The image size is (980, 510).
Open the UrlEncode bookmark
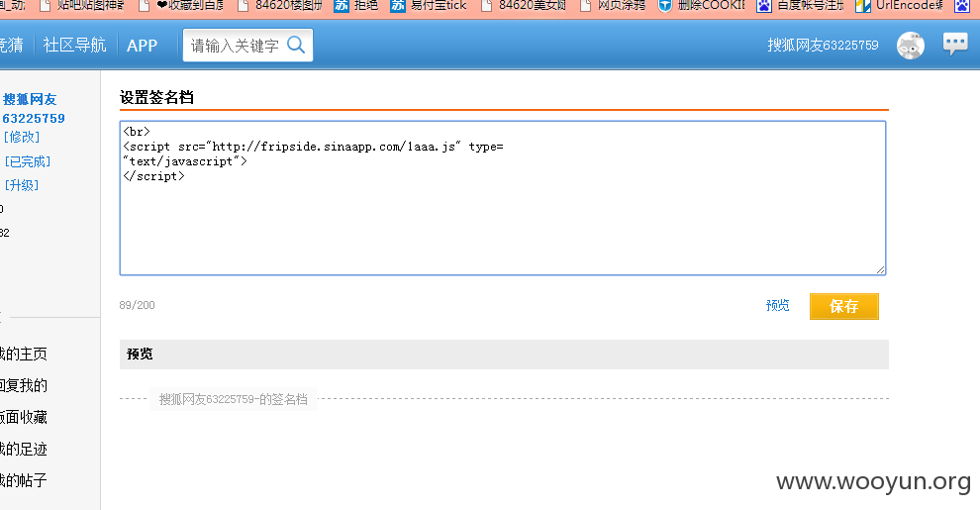coord(899,6)
